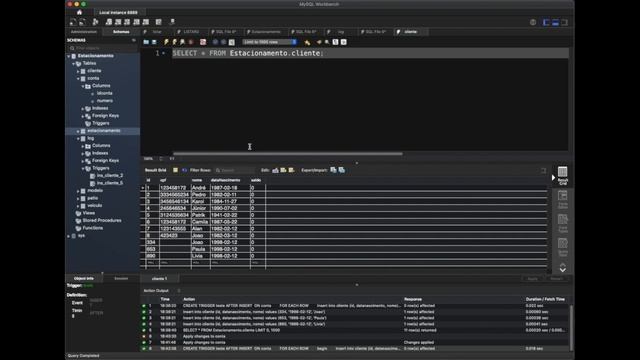Toggle the right sidebar panel icon

(564, 22)
